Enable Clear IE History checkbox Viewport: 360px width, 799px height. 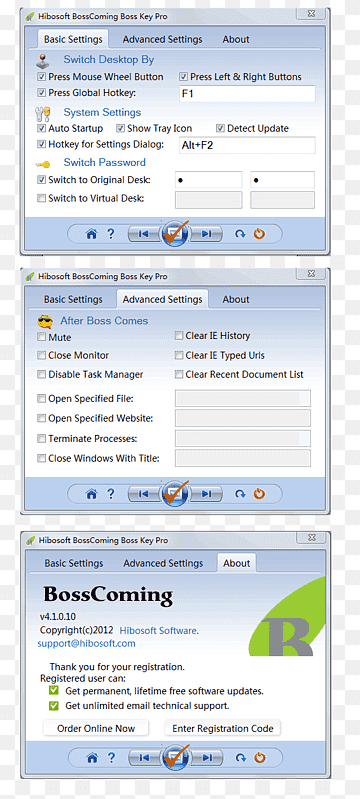pos(179,335)
